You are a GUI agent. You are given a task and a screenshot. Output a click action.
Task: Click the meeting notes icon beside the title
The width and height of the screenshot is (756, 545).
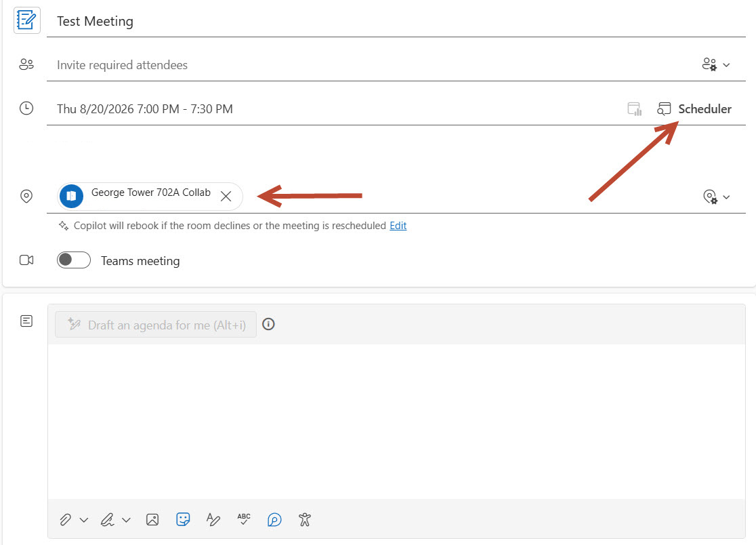[x=26, y=20]
